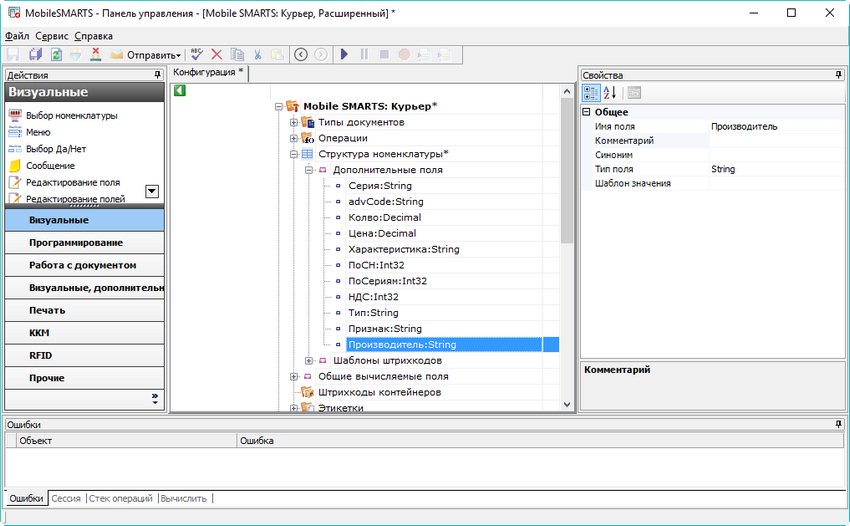Click the Stop debug square button
Image resolution: width=850 pixels, height=526 pixels.
[x=384, y=54]
